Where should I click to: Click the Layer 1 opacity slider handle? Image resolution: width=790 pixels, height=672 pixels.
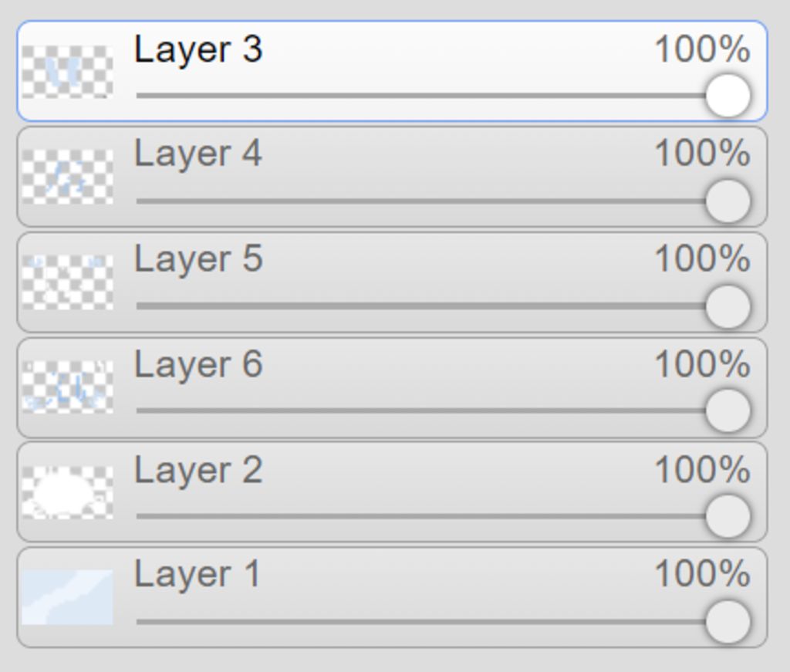pyautogui.click(x=728, y=622)
